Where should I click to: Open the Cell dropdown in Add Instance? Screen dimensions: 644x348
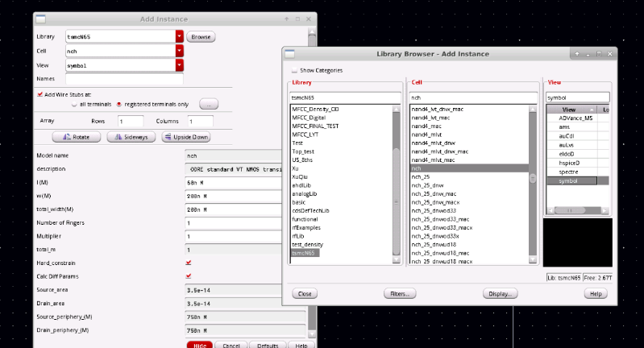tap(179, 51)
